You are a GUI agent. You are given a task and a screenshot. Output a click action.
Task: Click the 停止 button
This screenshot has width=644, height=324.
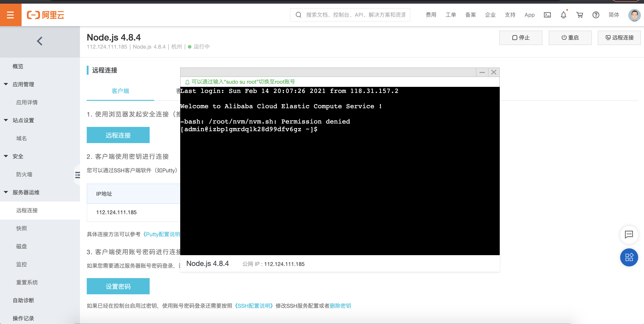pyautogui.click(x=521, y=38)
